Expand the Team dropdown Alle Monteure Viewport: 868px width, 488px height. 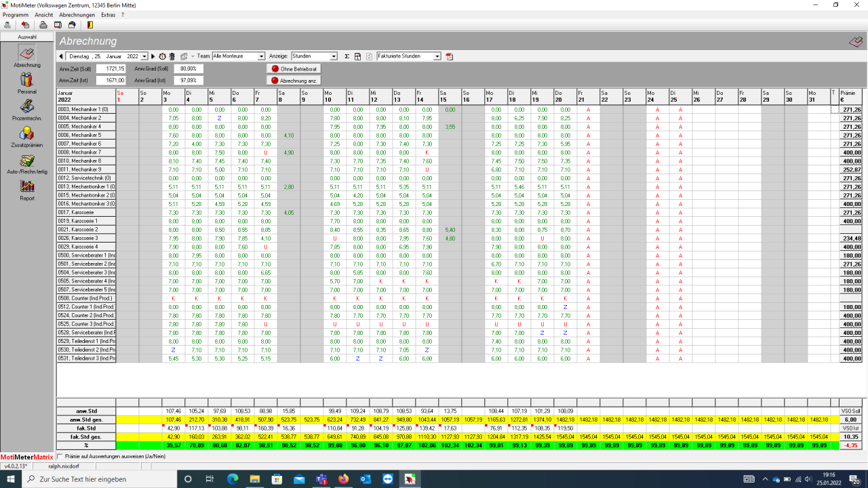[261, 56]
